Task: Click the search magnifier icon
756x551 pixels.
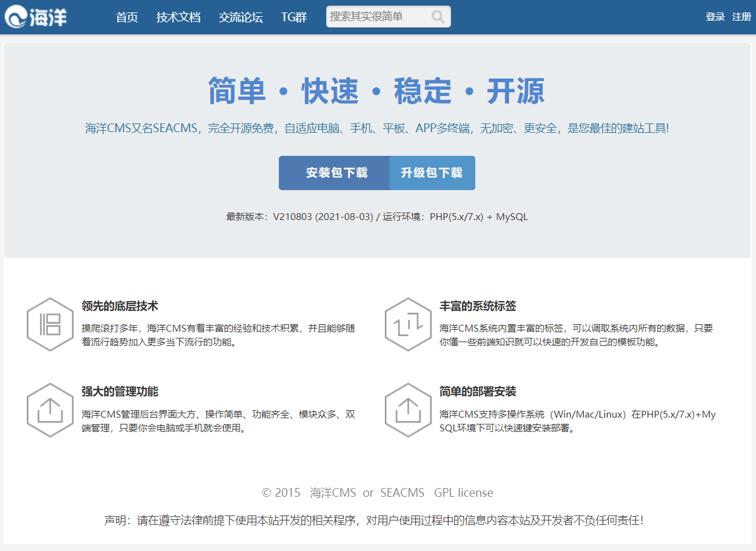Action: coord(438,17)
